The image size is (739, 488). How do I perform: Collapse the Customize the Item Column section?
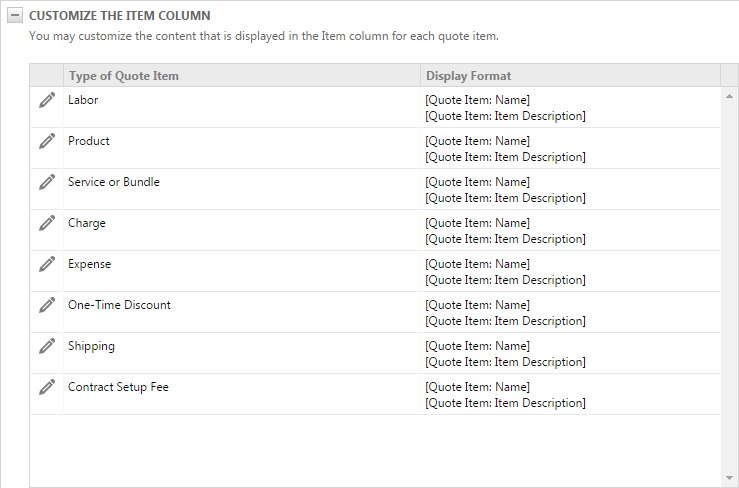tap(15, 16)
